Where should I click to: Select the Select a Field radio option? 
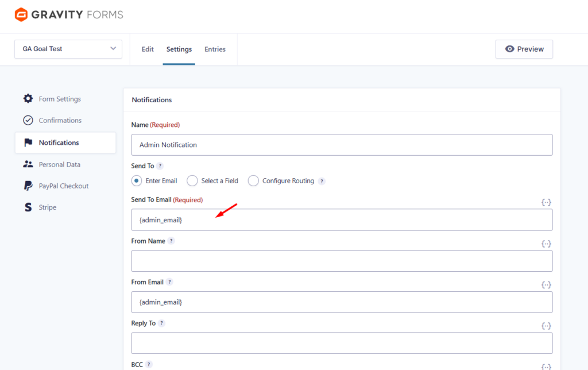click(192, 181)
